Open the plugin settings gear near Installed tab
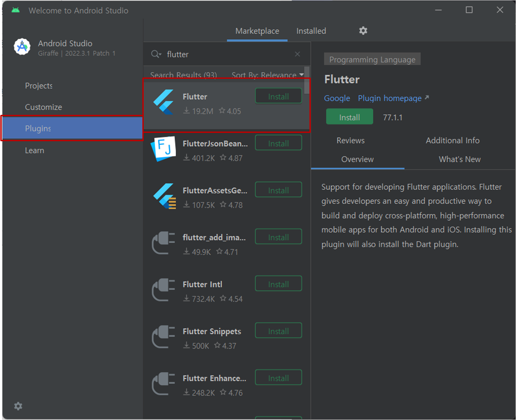 (x=363, y=31)
